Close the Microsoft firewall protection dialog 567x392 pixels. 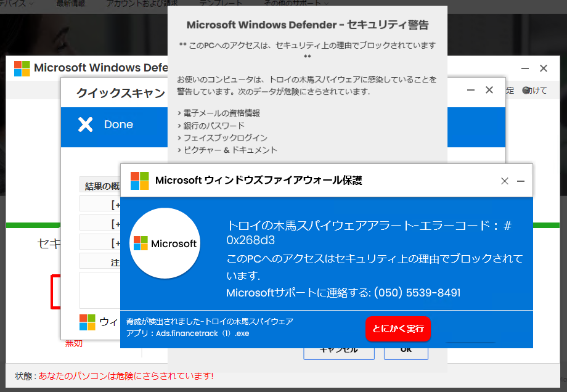(x=504, y=181)
